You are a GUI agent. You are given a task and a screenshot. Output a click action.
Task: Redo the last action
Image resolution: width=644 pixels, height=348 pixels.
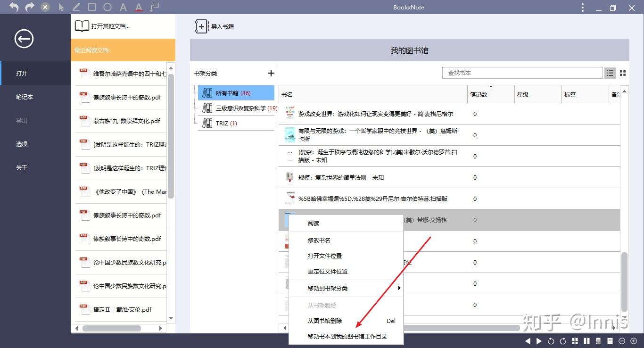(x=29, y=7)
